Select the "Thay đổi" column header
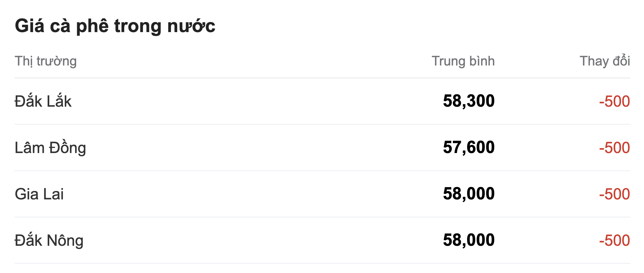644x273 pixels. [604, 61]
